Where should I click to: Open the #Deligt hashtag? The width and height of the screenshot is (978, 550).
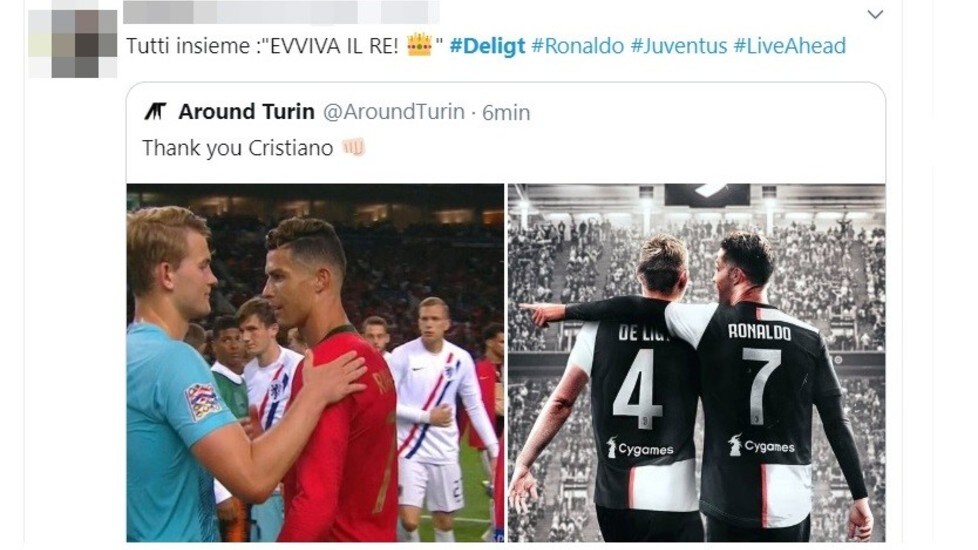tap(487, 46)
